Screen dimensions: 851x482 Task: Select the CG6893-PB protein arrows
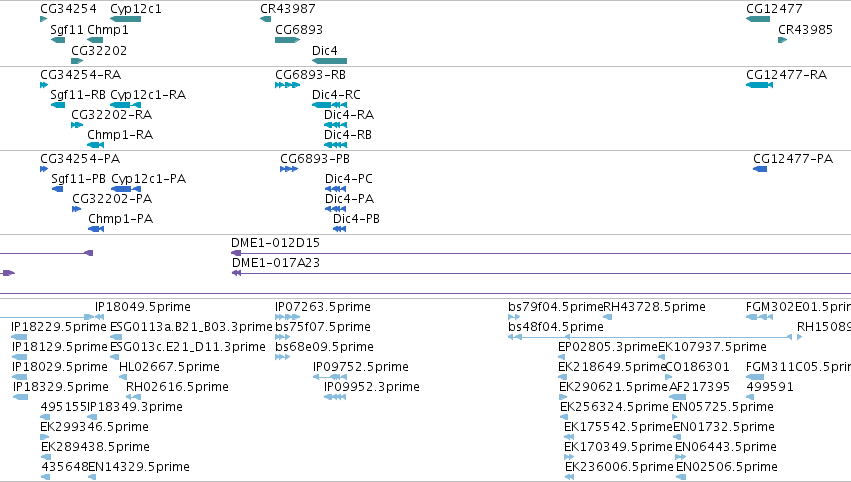coord(289,169)
